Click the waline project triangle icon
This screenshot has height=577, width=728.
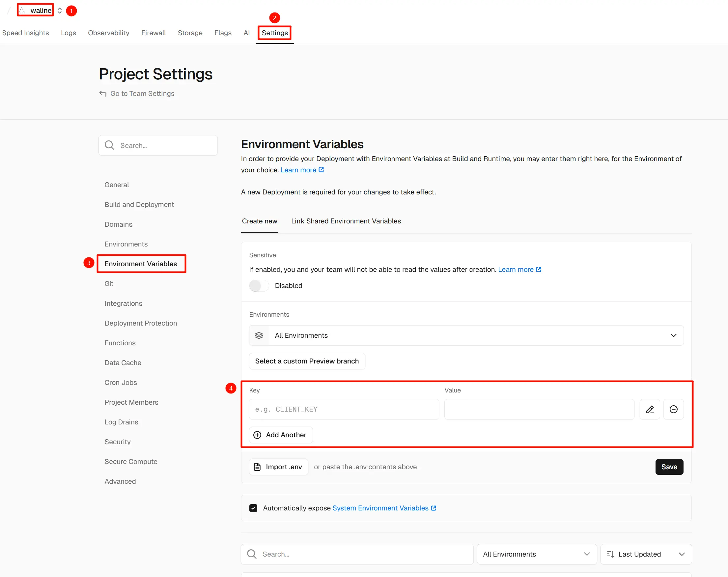[x=22, y=11]
